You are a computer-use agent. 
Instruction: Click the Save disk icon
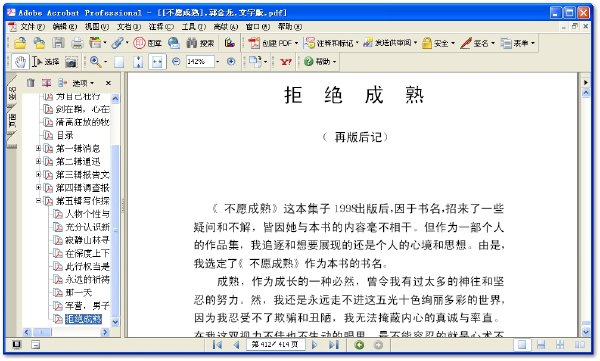(58, 43)
